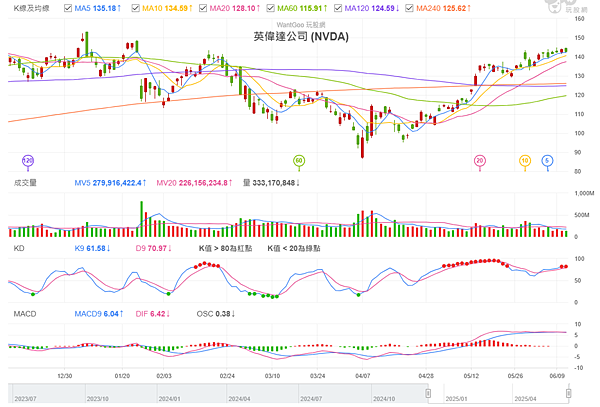The image size is (600, 407).
Task: Click the 02/24 date axis label
Action: click(227, 376)
